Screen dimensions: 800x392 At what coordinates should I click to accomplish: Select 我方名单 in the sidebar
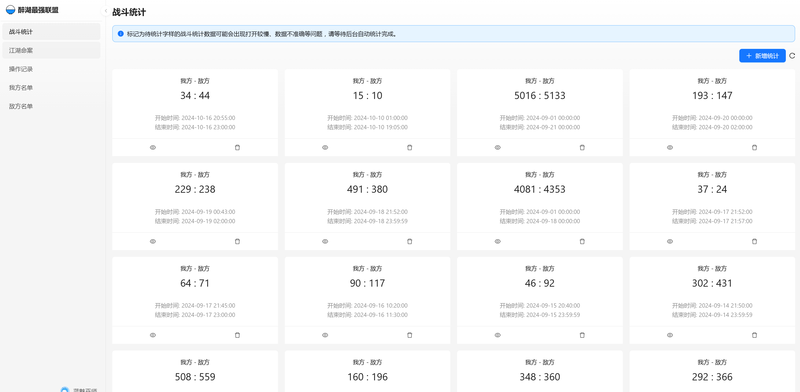[51, 88]
